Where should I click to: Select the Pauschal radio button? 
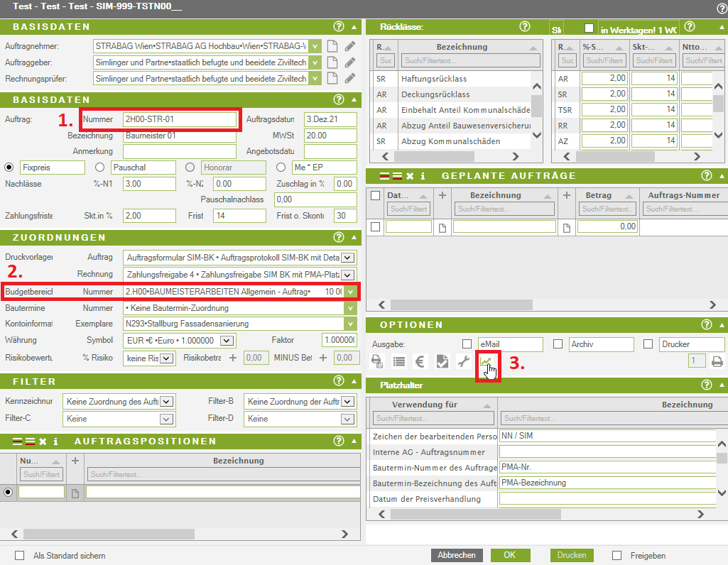[x=99, y=168]
